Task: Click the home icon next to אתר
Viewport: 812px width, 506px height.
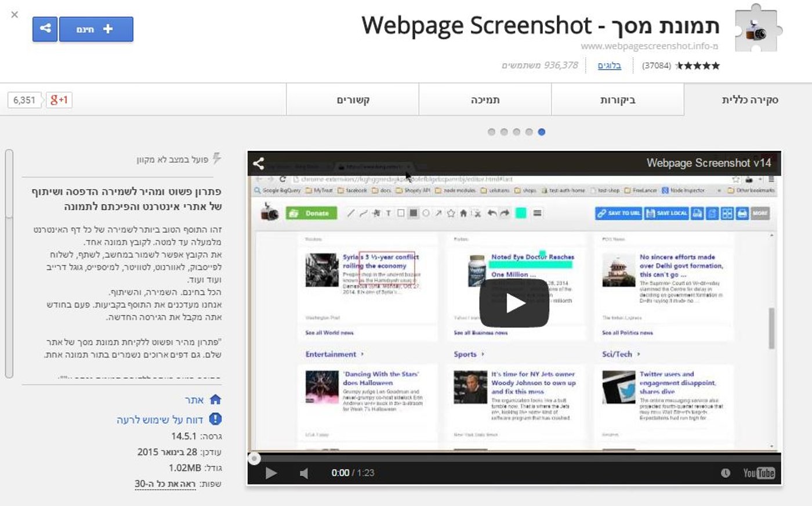Action: coord(215,399)
